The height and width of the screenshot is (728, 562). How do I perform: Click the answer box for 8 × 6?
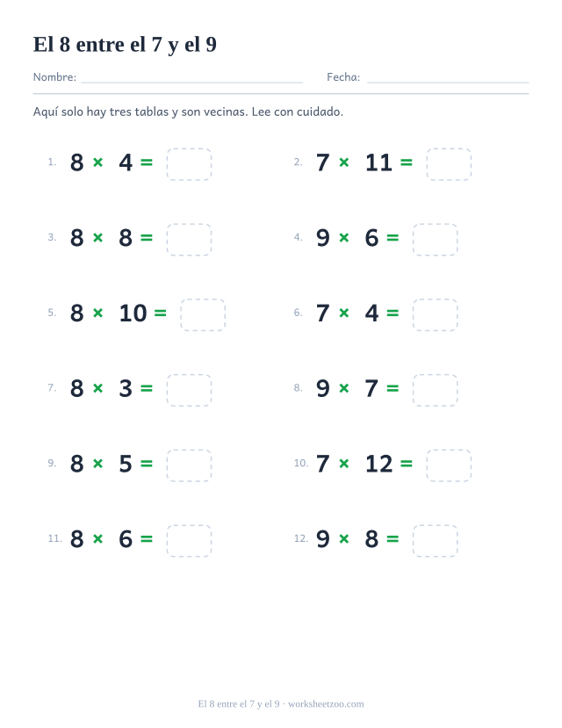(x=189, y=540)
